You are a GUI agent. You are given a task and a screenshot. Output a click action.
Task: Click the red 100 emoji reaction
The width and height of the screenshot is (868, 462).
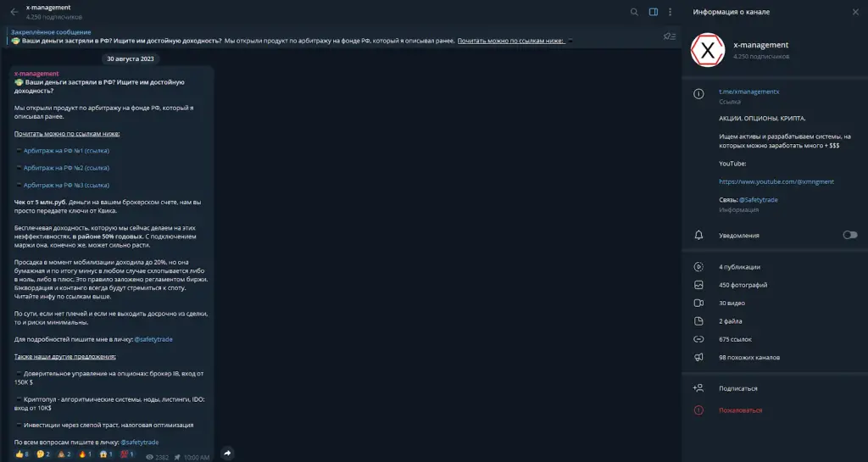[127, 454]
